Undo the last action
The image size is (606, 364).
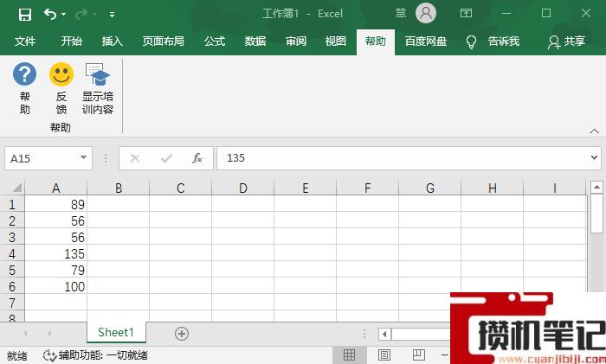(50, 15)
